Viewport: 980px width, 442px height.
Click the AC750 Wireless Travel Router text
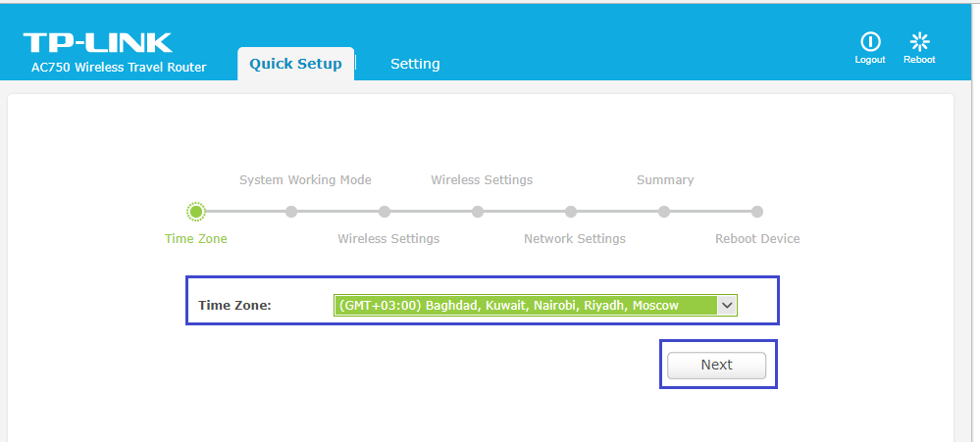(119, 68)
